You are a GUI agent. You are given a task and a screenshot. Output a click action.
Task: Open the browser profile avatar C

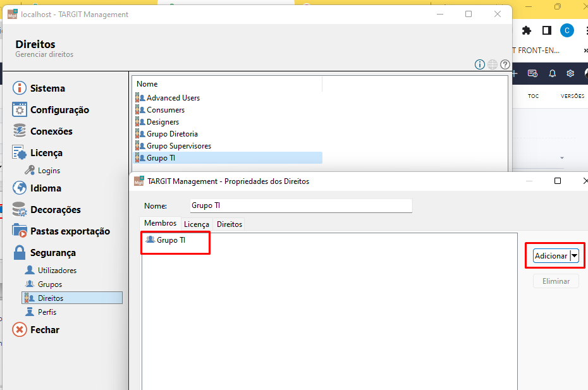[567, 30]
